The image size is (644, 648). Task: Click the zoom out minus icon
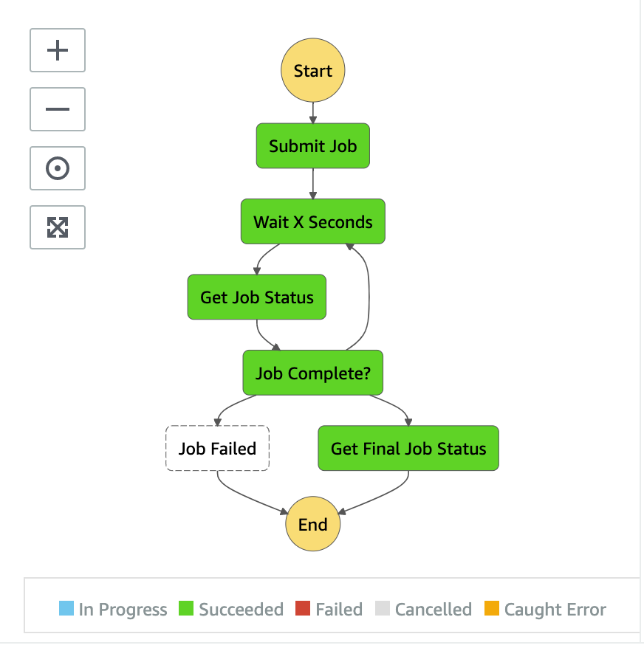click(58, 109)
